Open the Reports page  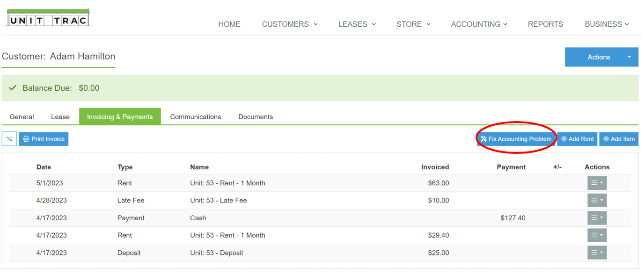pos(545,24)
